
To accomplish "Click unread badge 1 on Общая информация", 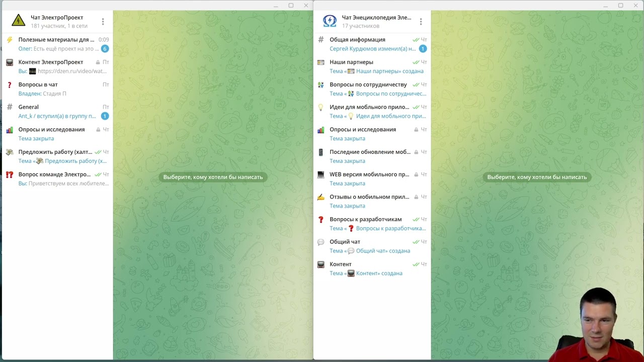I will (x=423, y=49).
